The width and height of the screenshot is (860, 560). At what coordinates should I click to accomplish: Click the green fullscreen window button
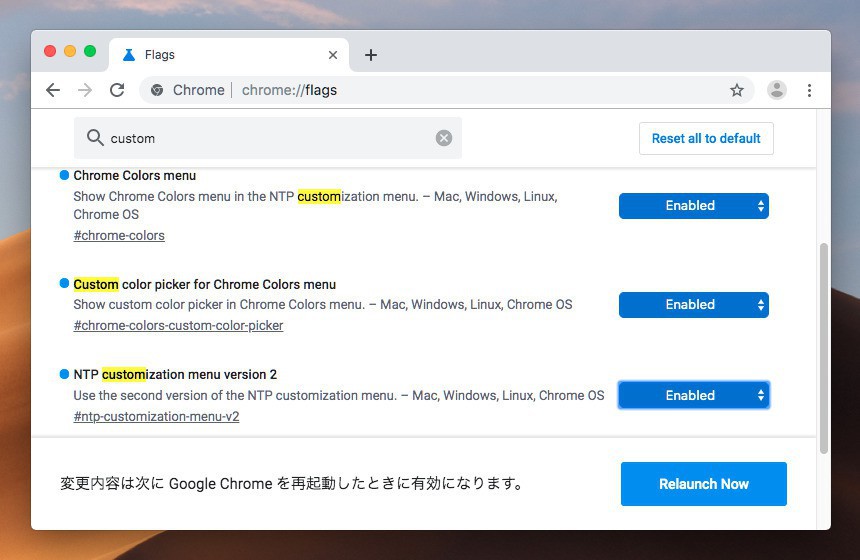[90, 51]
